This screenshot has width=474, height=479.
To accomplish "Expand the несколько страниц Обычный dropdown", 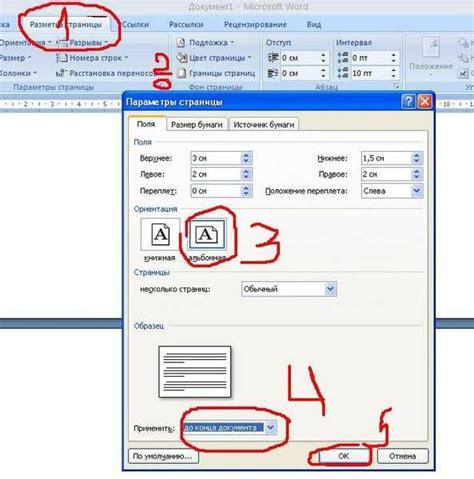I will 330,289.
